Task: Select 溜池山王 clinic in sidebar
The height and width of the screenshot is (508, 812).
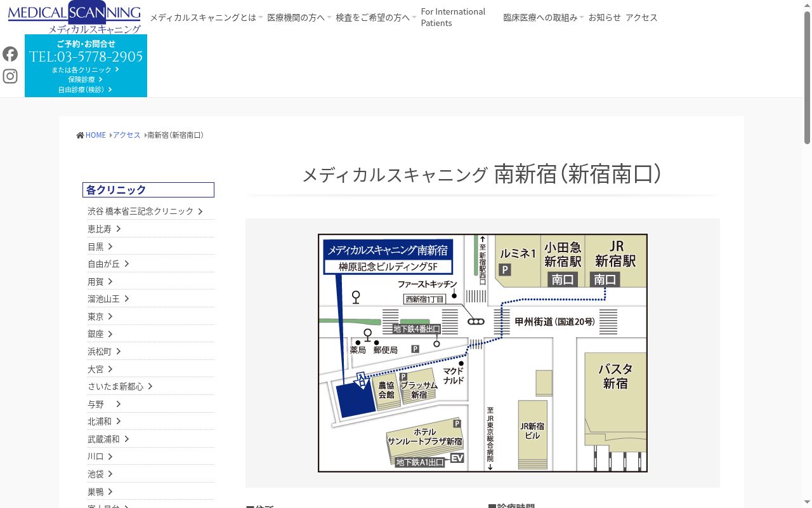Action: (151, 299)
